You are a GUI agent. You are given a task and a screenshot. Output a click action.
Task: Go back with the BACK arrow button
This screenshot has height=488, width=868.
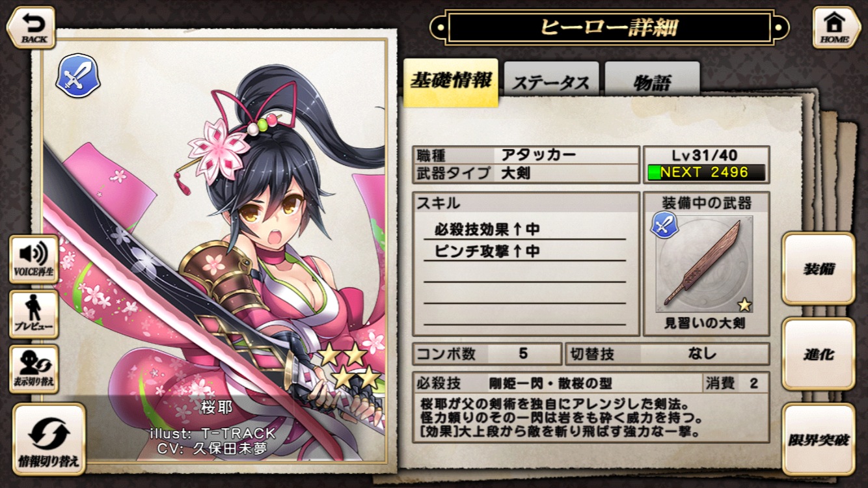coord(31,27)
